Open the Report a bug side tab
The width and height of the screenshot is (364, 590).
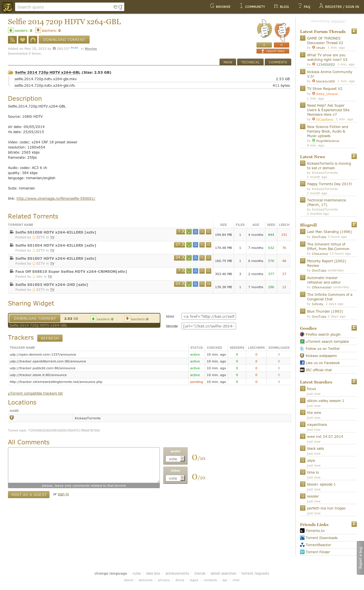[x=360, y=558]
